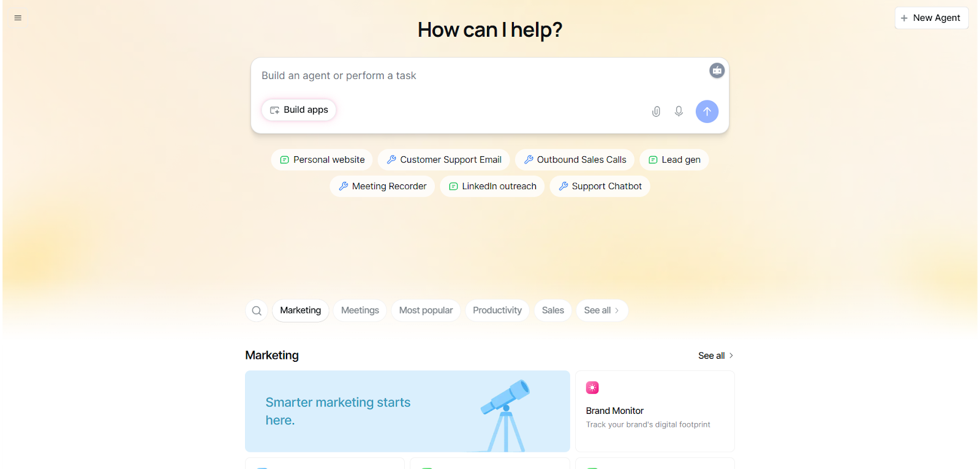Choose the Support Chatbot suggestion
The width and height of the screenshot is (980, 469).
click(x=600, y=186)
